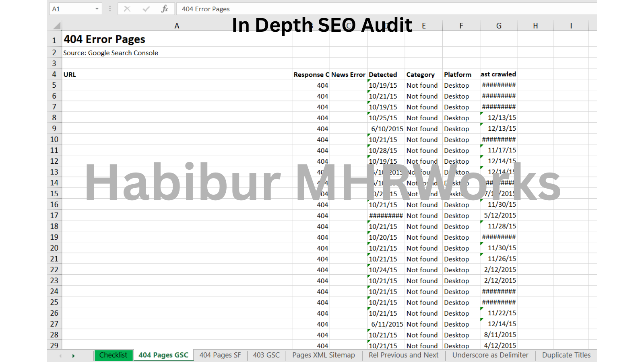This screenshot has height=362, width=644.
Task: Select the Rel Previous and Next tab
Action: [403, 355]
